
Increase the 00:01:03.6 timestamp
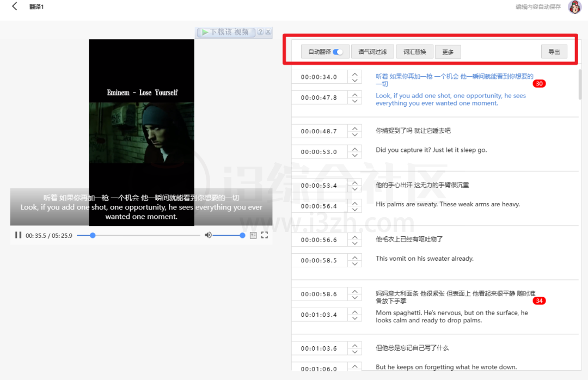point(355,346)
